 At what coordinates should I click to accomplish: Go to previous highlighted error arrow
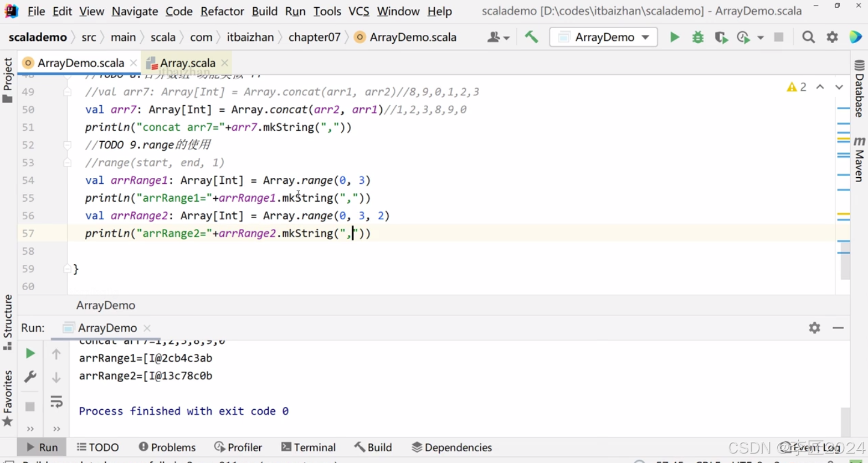[820, 87]
